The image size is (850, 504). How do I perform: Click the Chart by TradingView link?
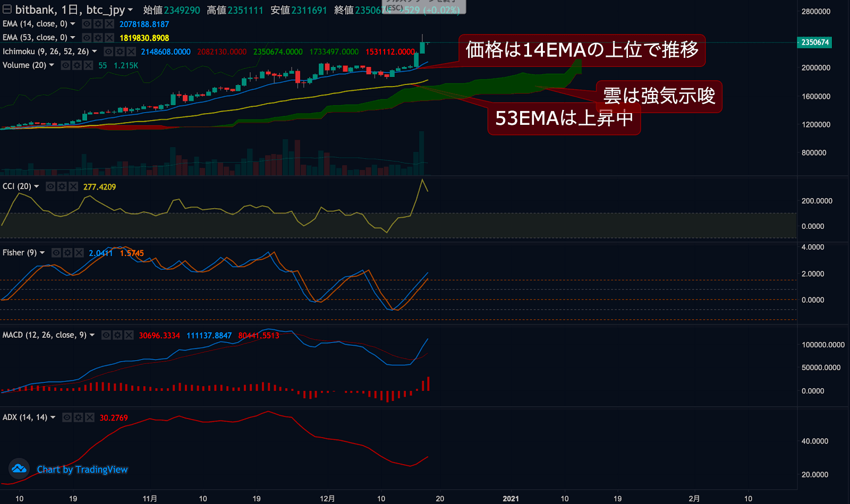(x=81, y=469)
